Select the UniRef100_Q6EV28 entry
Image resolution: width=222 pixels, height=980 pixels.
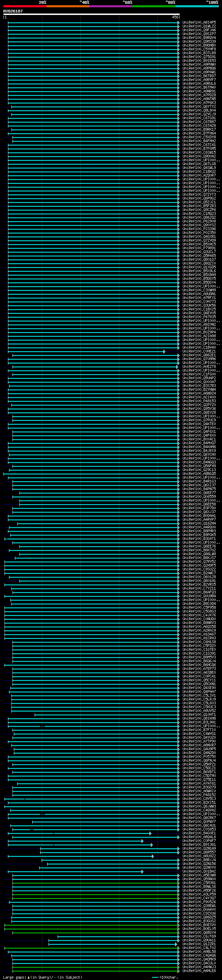199,412
